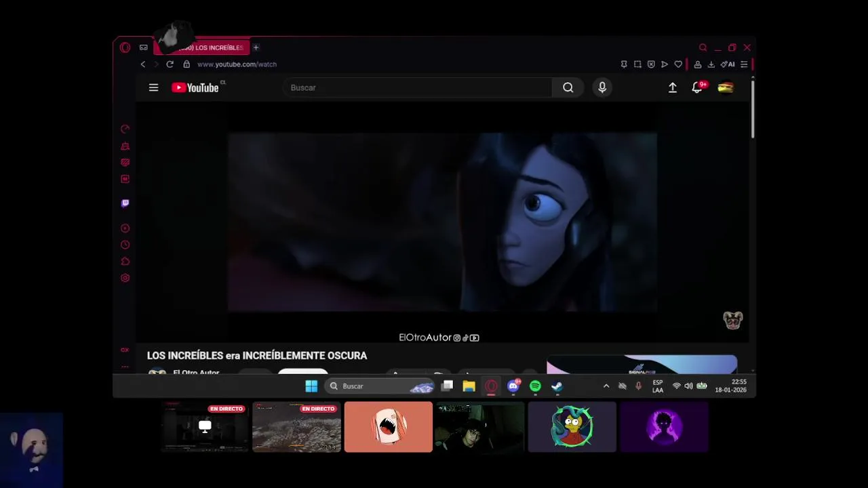This screenshot has width=868, height=488.
Task: Click the page scrollbar thumb
Action: 753,108
